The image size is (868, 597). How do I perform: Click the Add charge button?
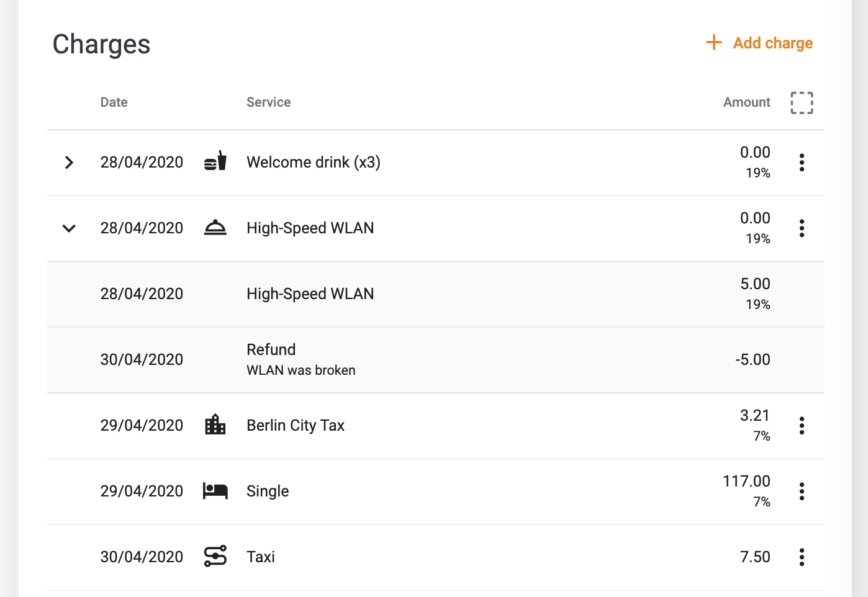click(x=759, y=43)
